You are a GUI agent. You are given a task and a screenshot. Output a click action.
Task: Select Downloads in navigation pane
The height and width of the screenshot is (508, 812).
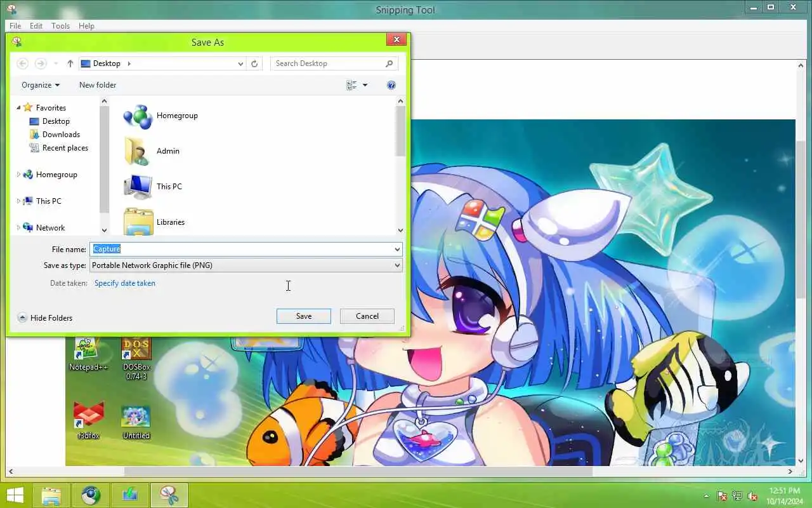tap(61, 135)
